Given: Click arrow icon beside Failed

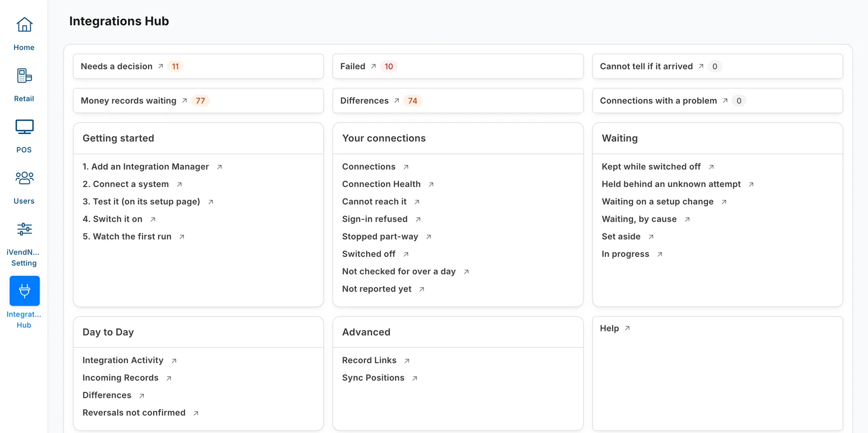Looking at the screenshot, I should point(373,67).
